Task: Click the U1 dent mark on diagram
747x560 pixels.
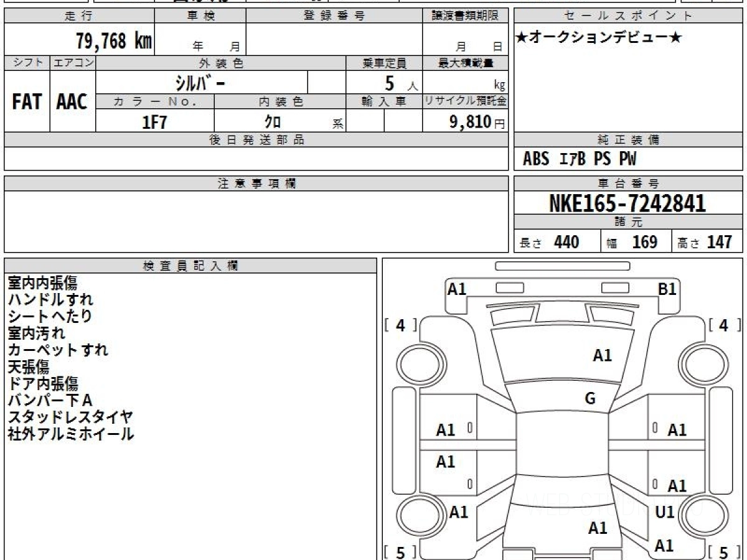Action: click(665, 512)
